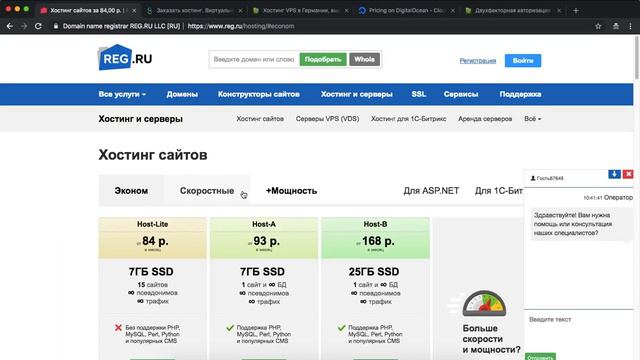
Task: Open Конструкторы сайтов menu item
Action: tap(259, 94)
